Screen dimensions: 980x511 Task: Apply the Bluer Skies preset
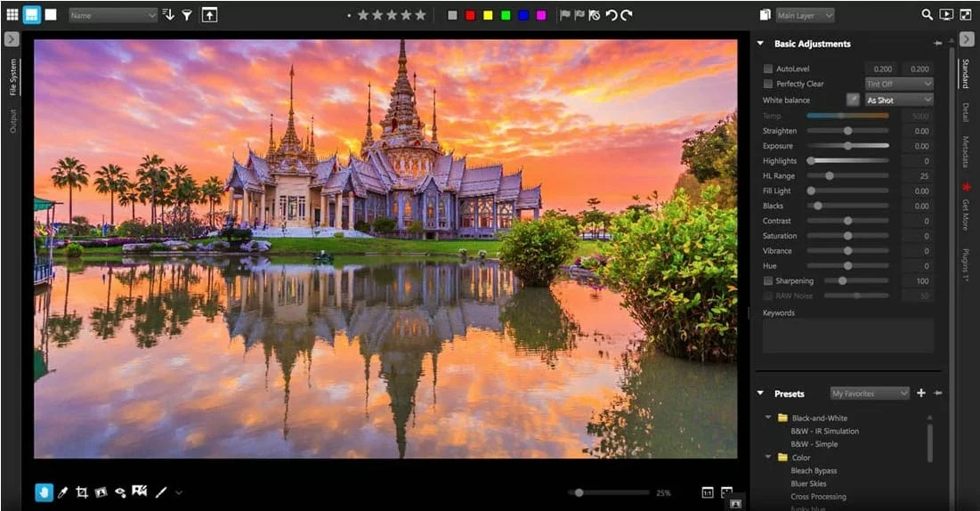(x=808, y=483)
